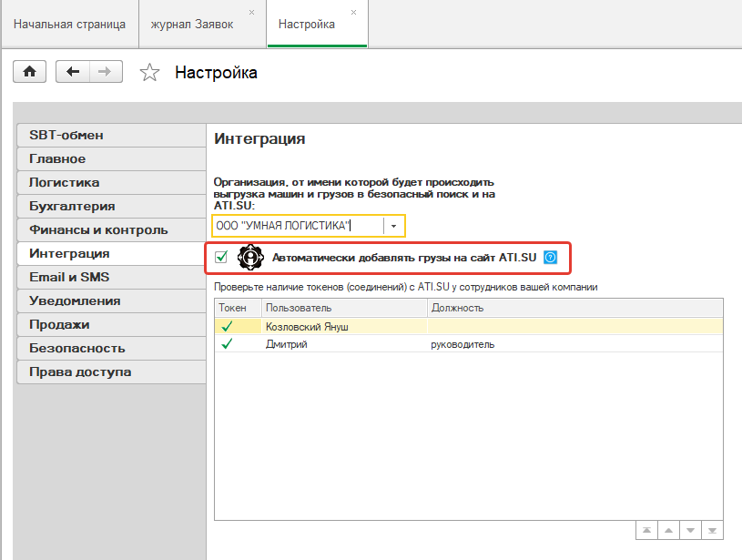The height and width of the screenshot is (560, 742).
Task: Open the Бухгалтерия settings section
Action: coord(111,207)
